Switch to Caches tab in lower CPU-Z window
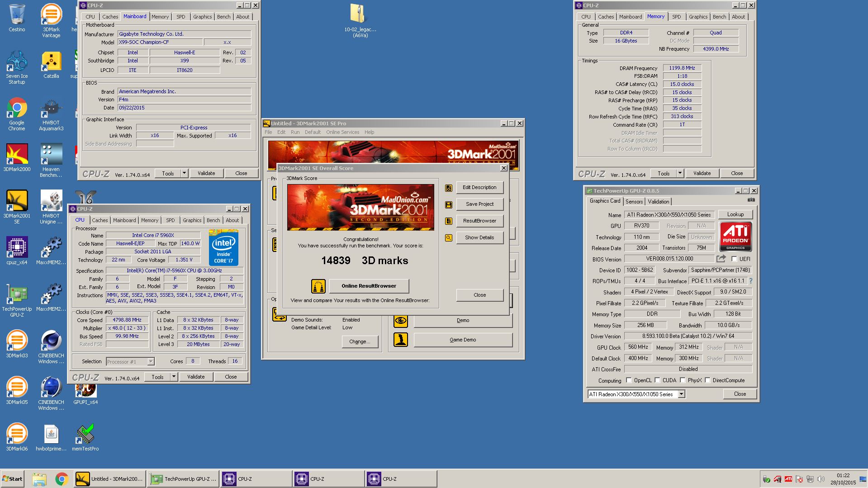This screenshot has width=868, height=488. coord(100,220)
